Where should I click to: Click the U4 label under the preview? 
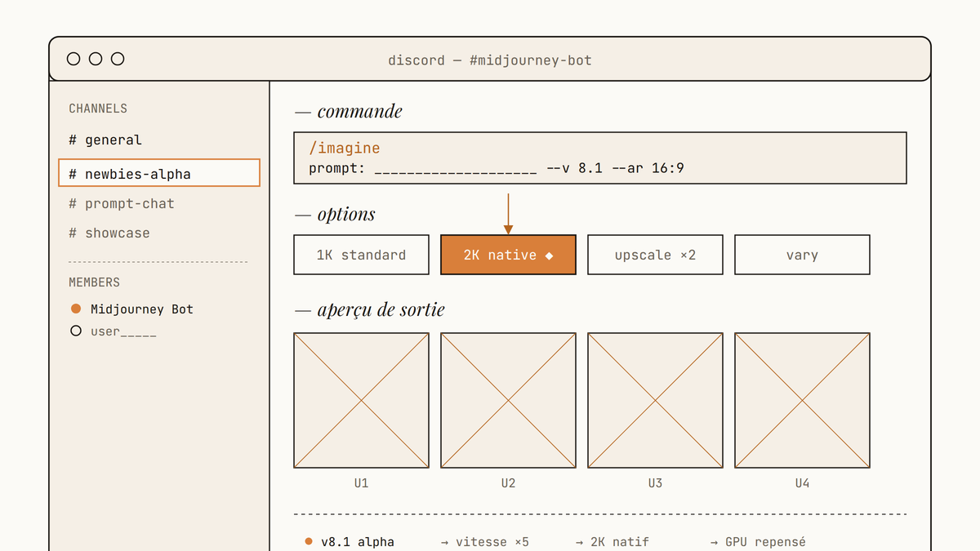point(802,483)
